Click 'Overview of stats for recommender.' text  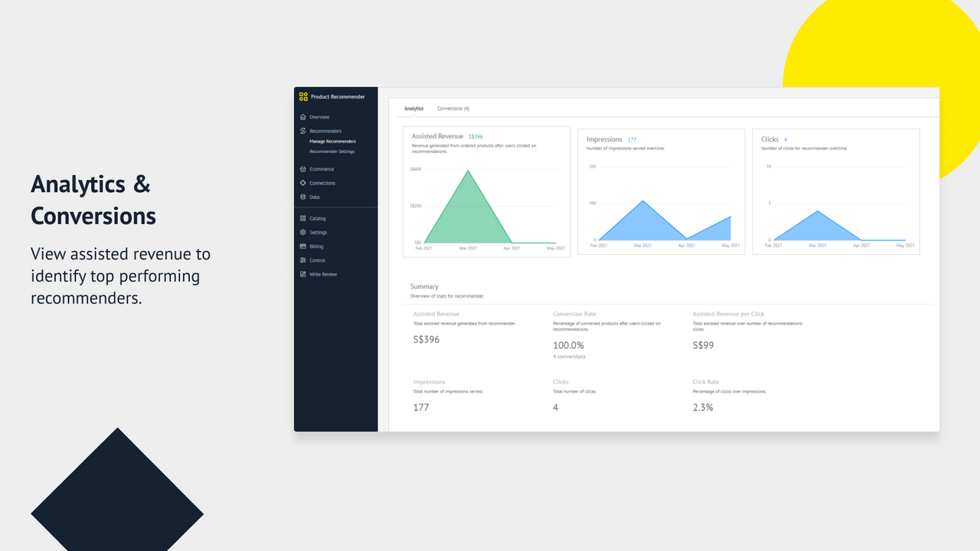pos(447,295)
